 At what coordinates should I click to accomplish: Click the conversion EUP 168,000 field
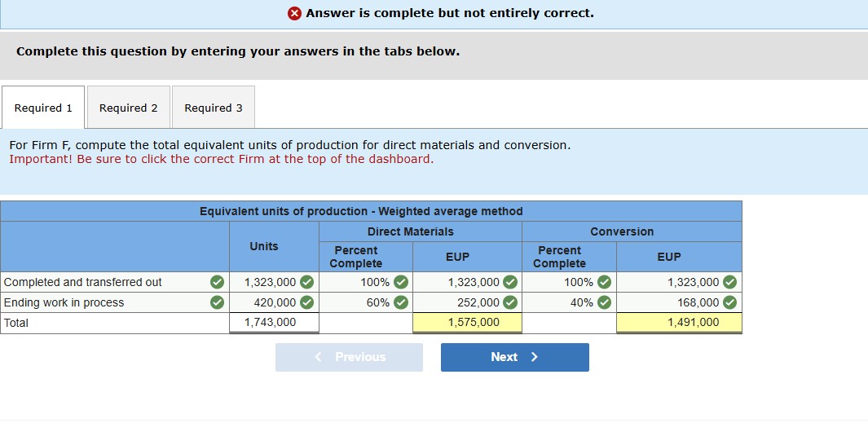(679, 303)
